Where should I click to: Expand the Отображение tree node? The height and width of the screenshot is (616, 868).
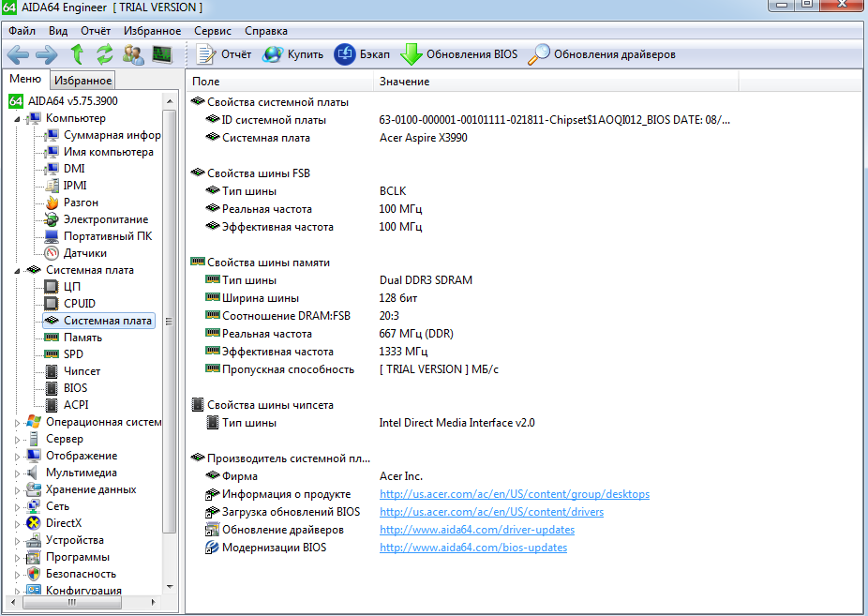pos(17,457)
